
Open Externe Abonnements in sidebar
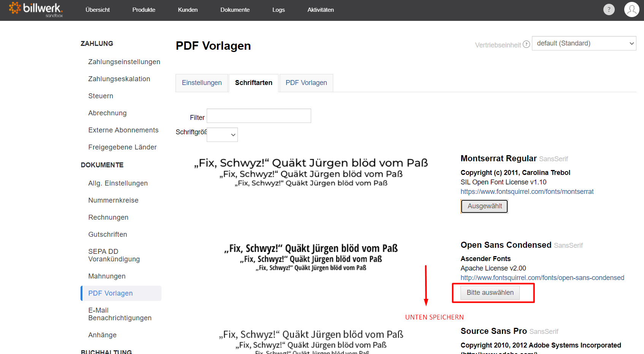click(123, 130)
